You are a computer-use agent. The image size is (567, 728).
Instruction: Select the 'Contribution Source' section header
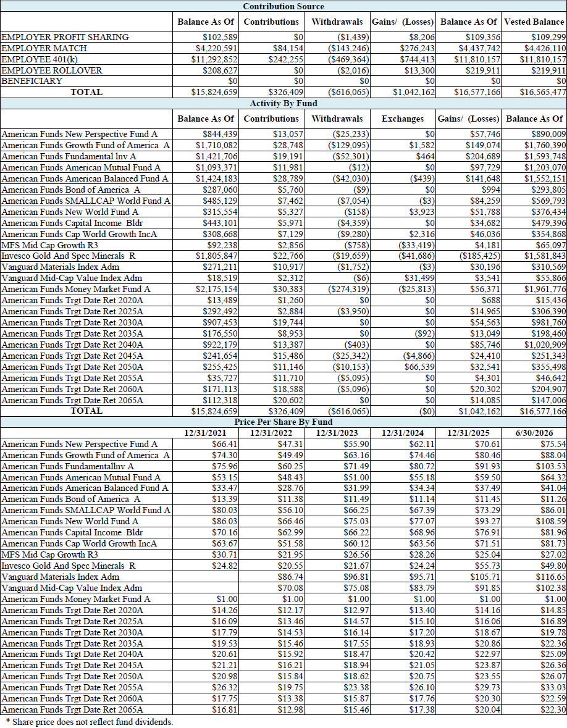pos(283,6)
